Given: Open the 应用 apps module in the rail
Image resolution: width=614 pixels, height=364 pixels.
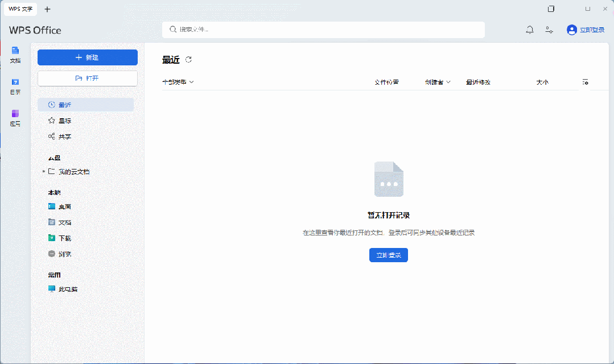Looking at the screenshot, I should click(15, 118).
